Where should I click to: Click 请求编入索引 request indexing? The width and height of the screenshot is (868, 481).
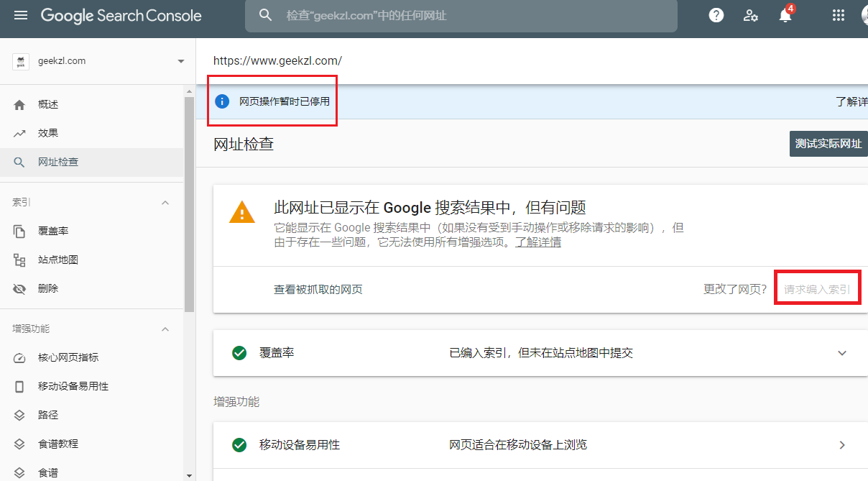pyautogui.click(x=817, y=290)
